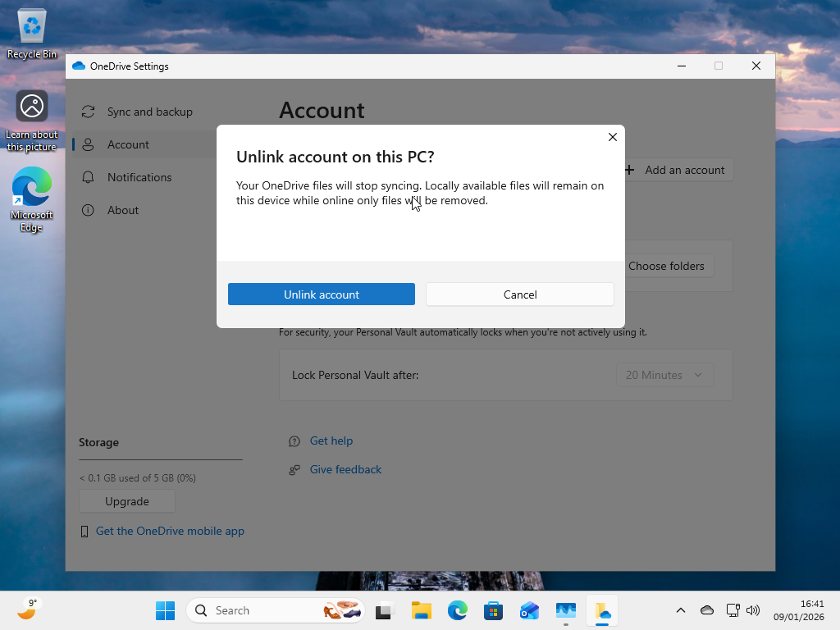Click the storage usage bar under Storage
The height and width of the screenshot is (630, 840).
pos(160,461)
